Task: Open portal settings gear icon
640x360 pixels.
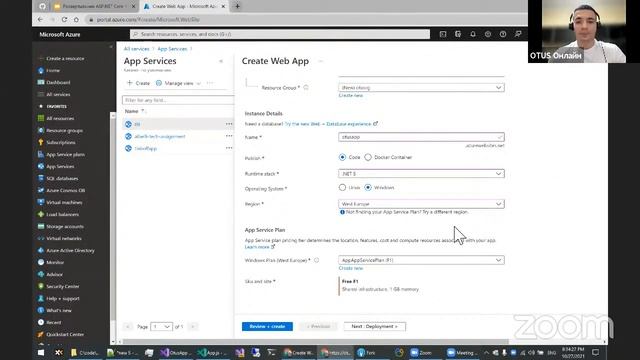Action: (488, 34)
